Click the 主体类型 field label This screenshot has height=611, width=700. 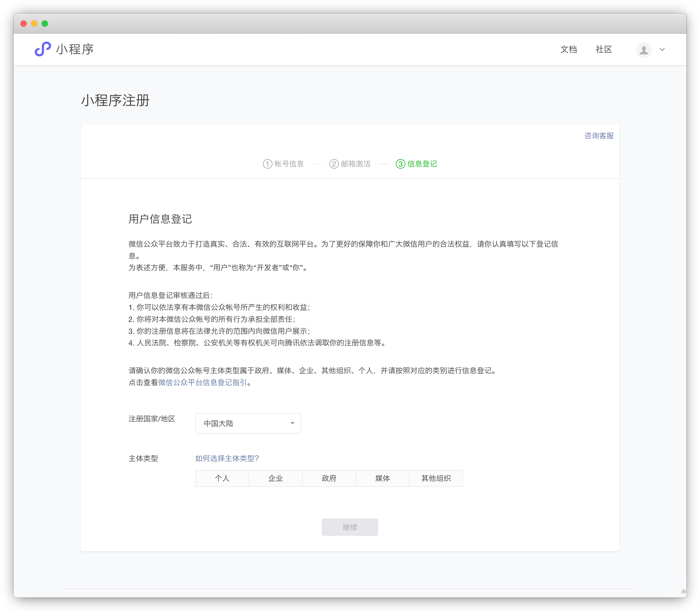(x=143, y=459)
